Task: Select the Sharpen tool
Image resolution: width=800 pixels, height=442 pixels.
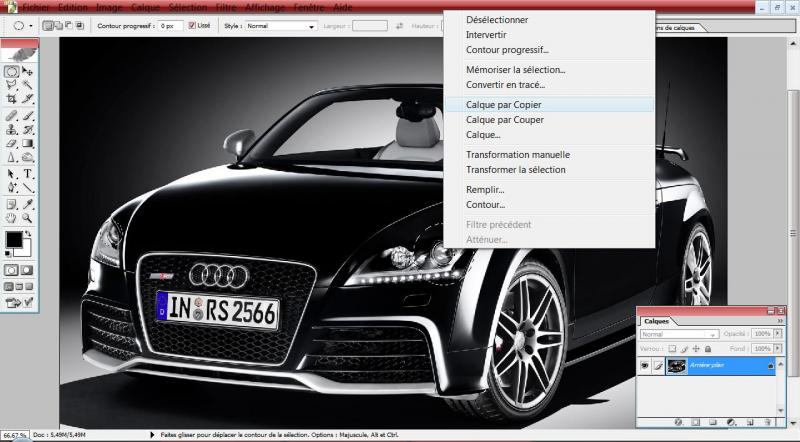Action: click(x=11, y=158)
